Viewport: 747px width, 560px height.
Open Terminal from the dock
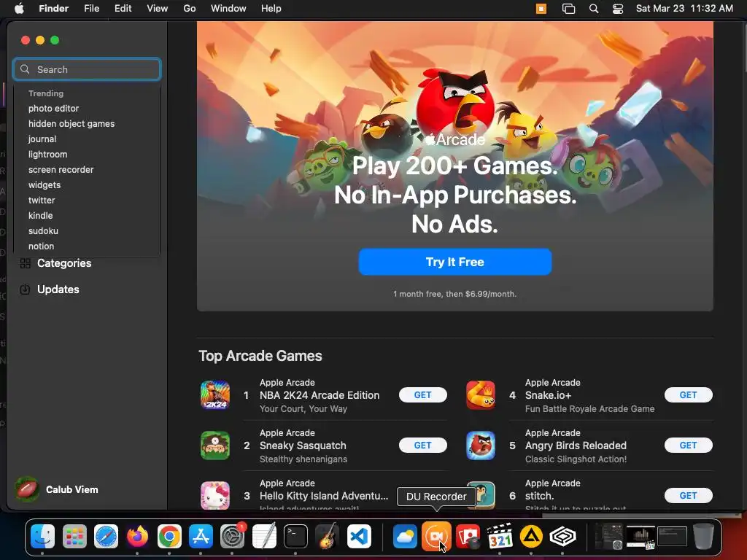pos(295,537)
